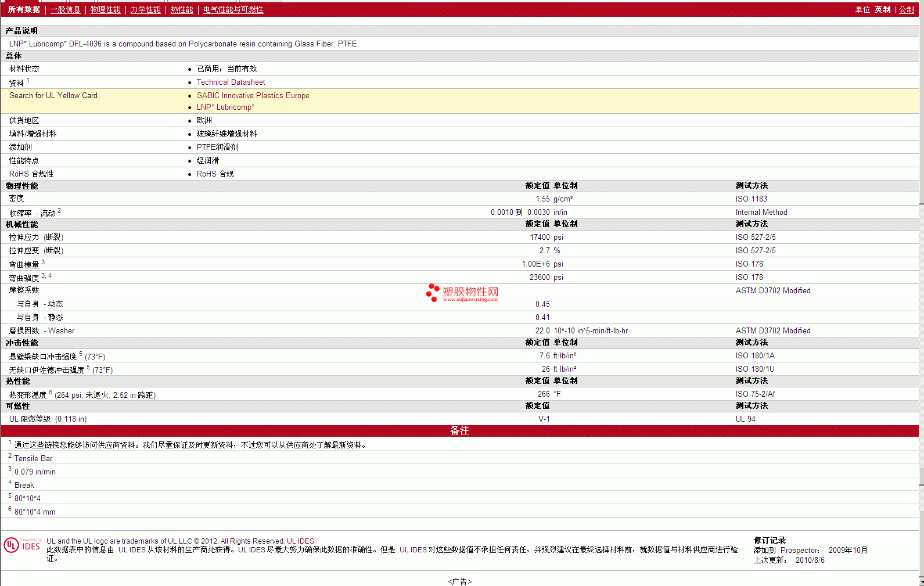Switch to the 一般信息 tab

tap(65, 10)
